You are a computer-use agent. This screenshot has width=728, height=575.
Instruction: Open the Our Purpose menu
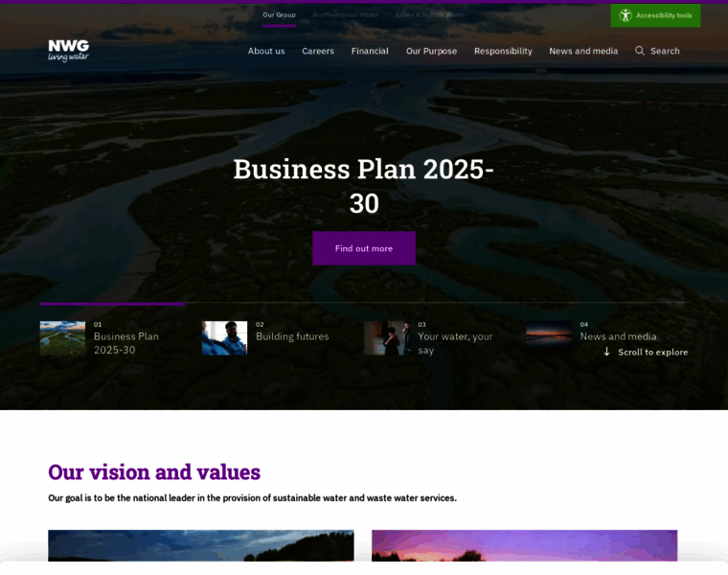(x=431, y=51)
